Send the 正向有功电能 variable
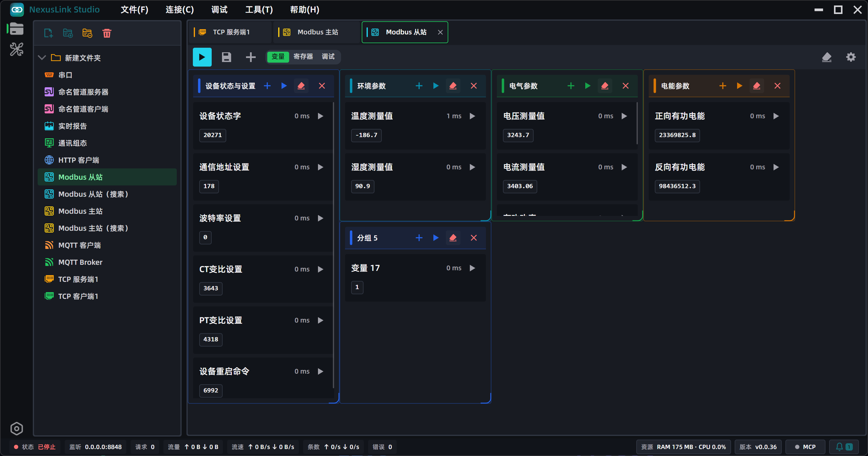This screenshot has height=456, width=868. (776, 116)
